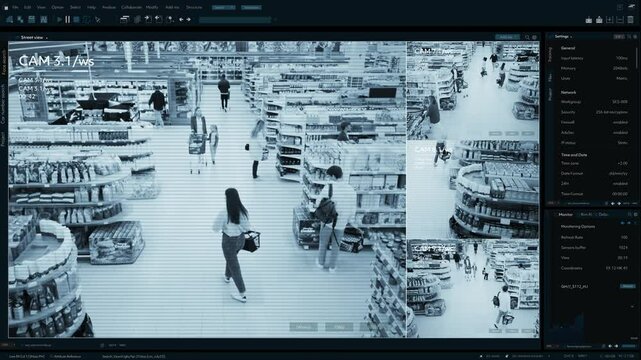Switch to the Monitor tab
This screenshot has height=360, width=641.
[565, 215]
